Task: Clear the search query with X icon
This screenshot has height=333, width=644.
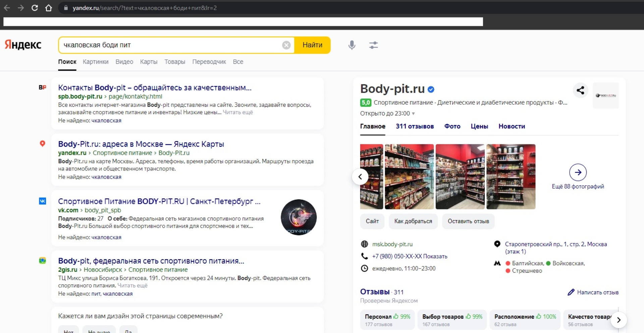Action: point(286,45)
